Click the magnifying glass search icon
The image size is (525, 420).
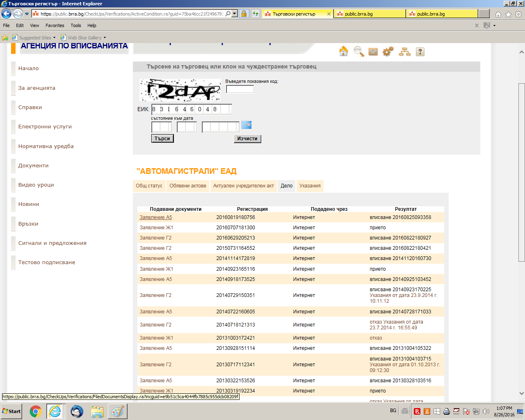coord(359,52)
